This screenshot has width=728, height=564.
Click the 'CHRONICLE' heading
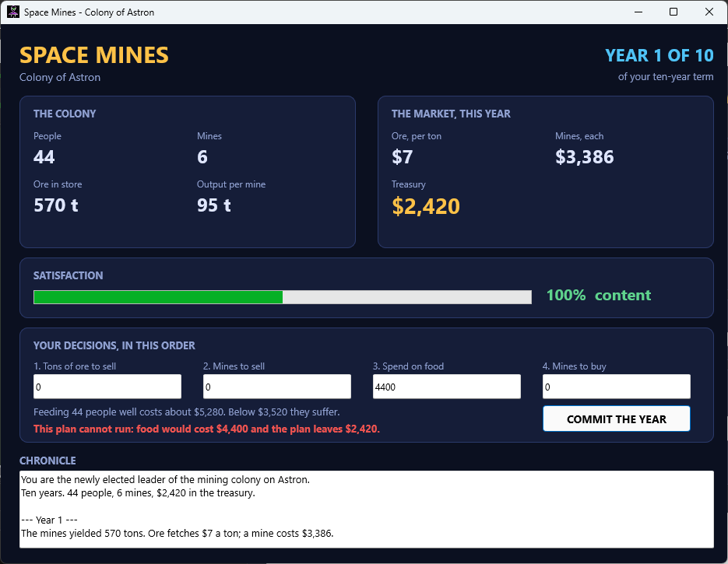coord(47,461)
